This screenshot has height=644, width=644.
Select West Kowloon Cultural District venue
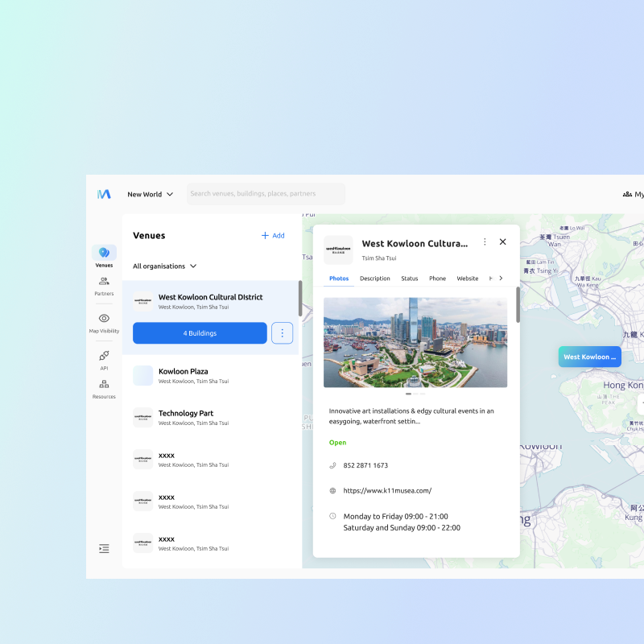(210, 301)
